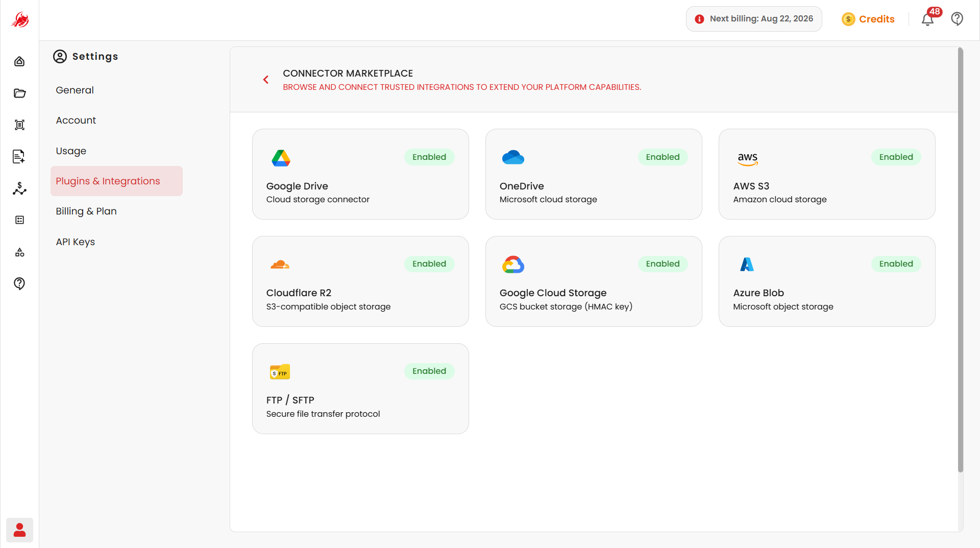The height and width of the screenshot is (548, 980).
Task: Click Enabled badge on Azure Blob card
Action: (896, 264)
